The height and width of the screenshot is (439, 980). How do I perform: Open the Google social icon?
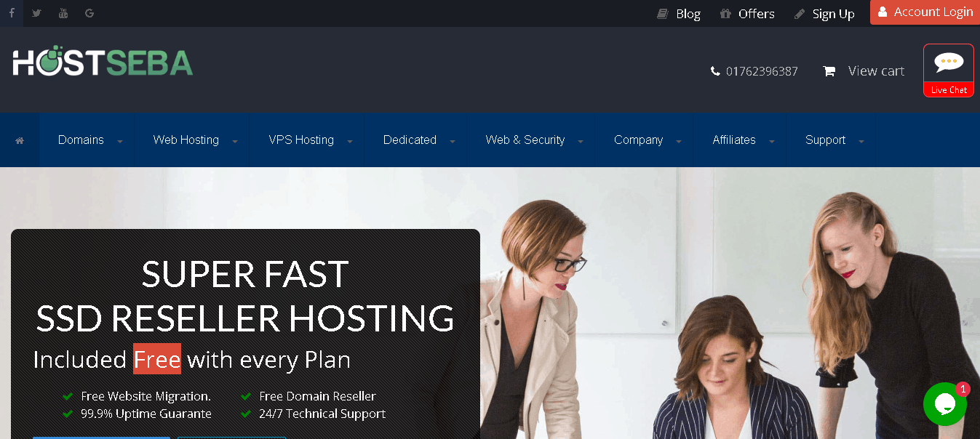pos(89,13)
